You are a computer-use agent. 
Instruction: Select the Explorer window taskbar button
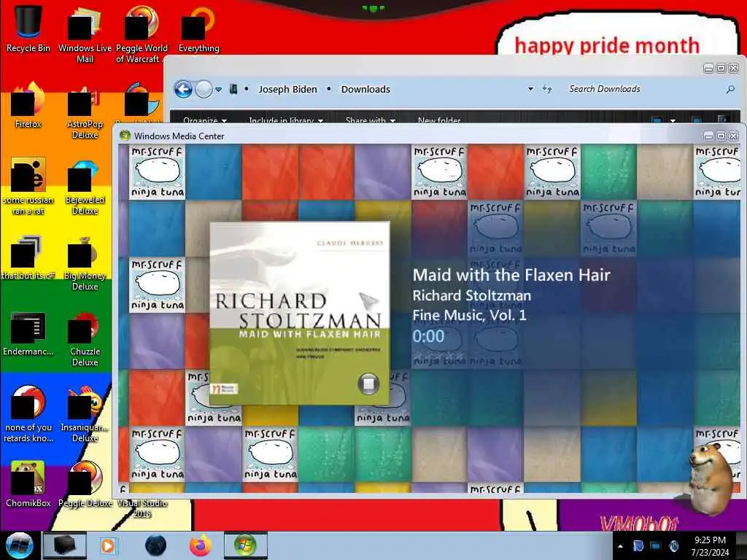65,545
